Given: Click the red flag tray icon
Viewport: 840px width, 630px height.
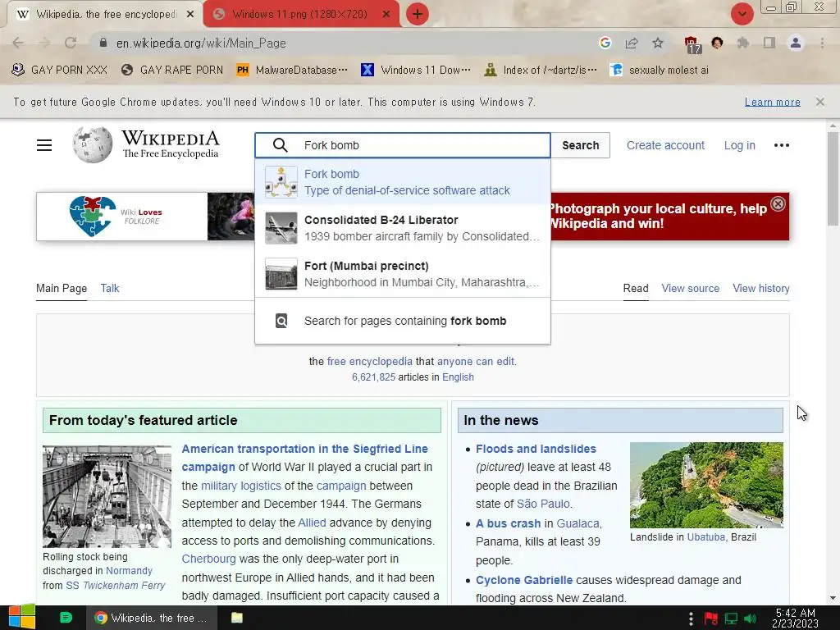Looking at the screenshot, I should click(x=710, y=619).
